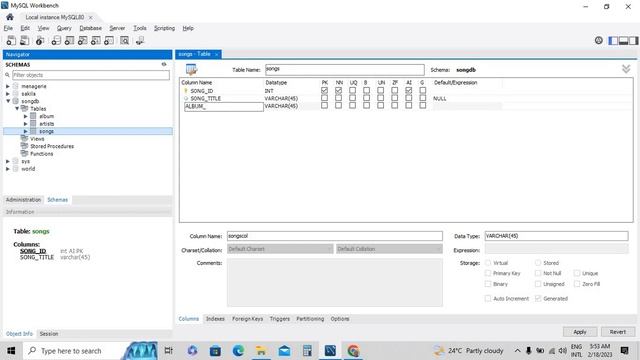
Task: Open the File menu
Action: click(x=8, y=28)
